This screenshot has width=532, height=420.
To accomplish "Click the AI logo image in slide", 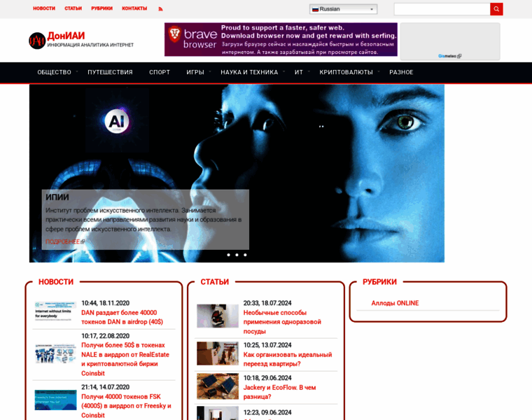I will pyautogui.click(x=117, y=120).
